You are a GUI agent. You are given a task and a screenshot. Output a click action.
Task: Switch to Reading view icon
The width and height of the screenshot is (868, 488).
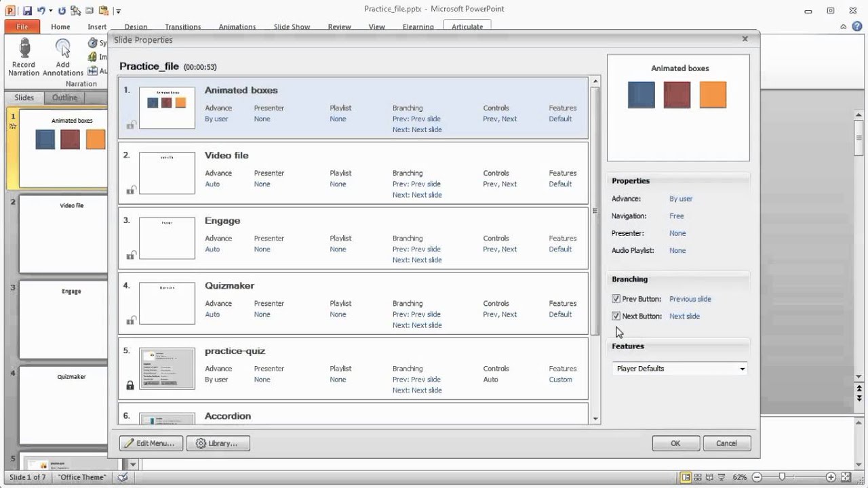[710, 477]
